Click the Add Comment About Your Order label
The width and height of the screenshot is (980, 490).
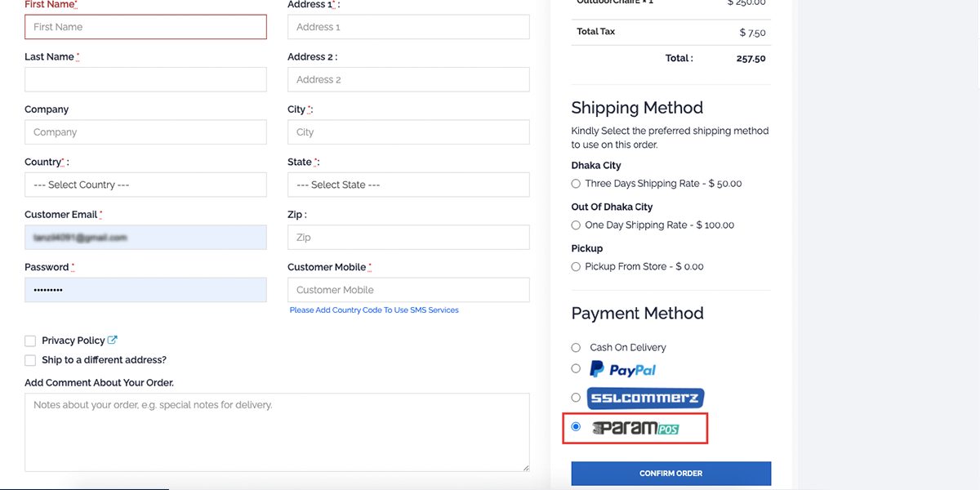tap(99, 383)
